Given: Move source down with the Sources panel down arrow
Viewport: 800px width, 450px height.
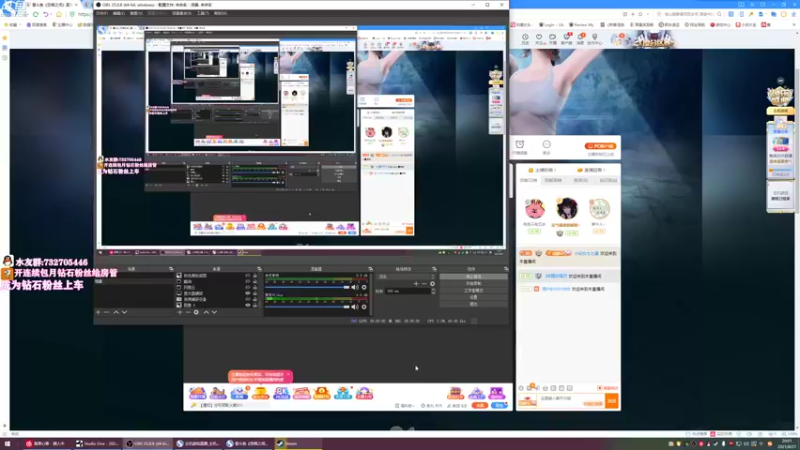Looking at the screenshot, I should pyautogui.click(x=214, y=312).
